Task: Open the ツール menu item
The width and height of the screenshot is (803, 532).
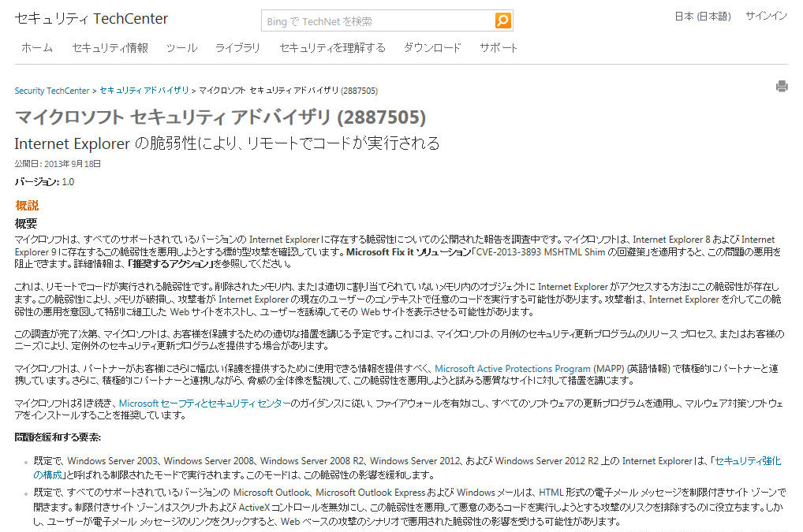Action: [x=181, y=48]
